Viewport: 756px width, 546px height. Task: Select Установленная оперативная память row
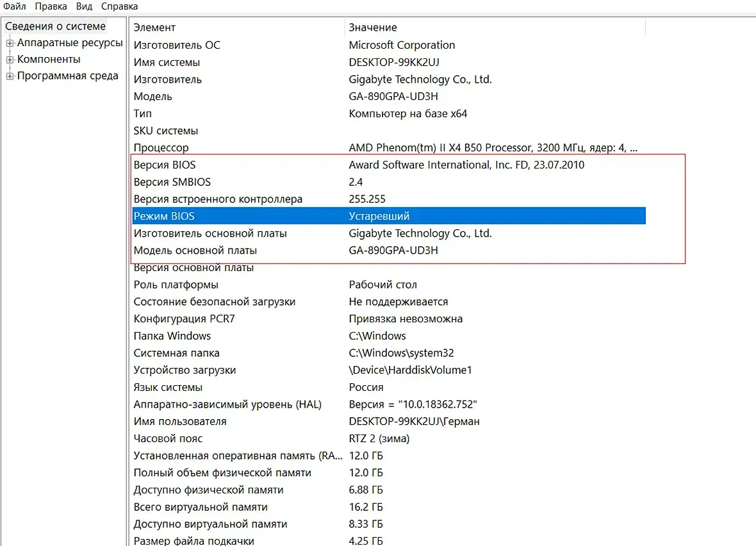point(389,456)
